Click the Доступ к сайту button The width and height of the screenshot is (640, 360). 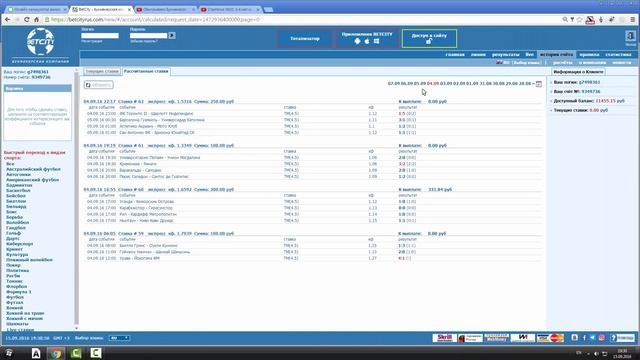[x=429, y=39]
